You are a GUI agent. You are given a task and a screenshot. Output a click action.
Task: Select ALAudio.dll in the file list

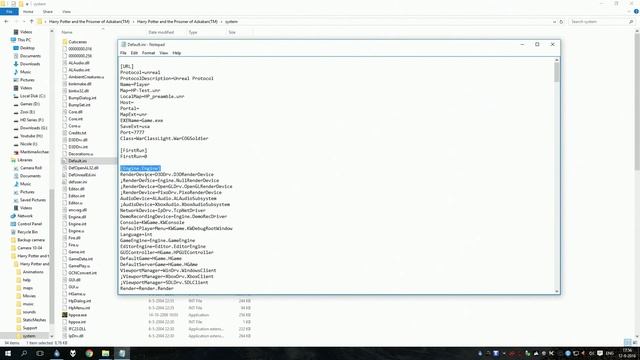click(79, 63)
